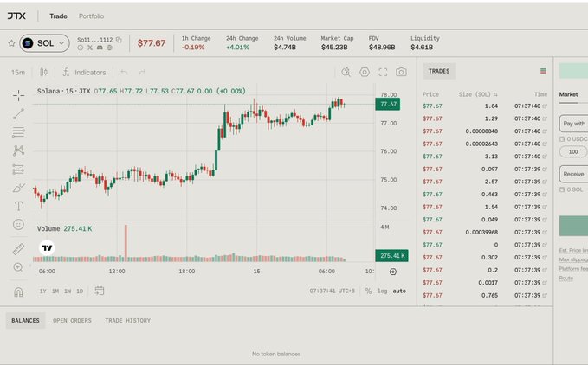The height and width of the screenshot is (365, 588).
Task: Open the token's X (Twitter) profile icon
Action: coord(90,48)
